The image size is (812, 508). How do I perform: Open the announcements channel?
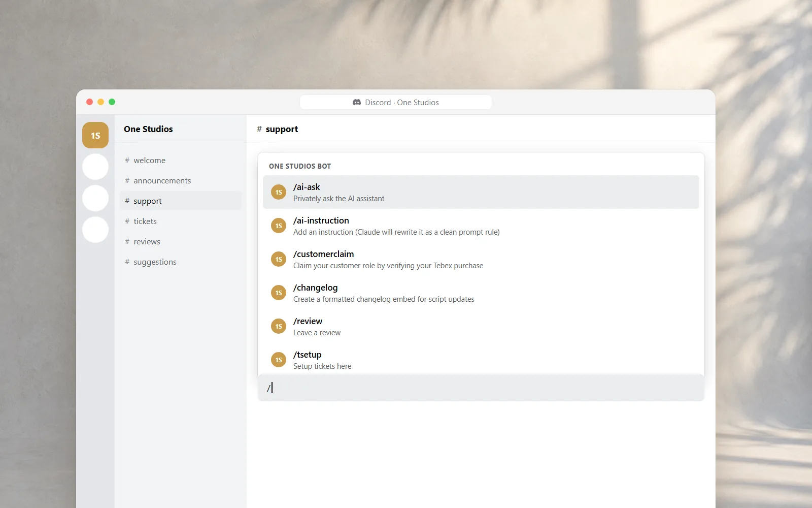click(181, 180)
